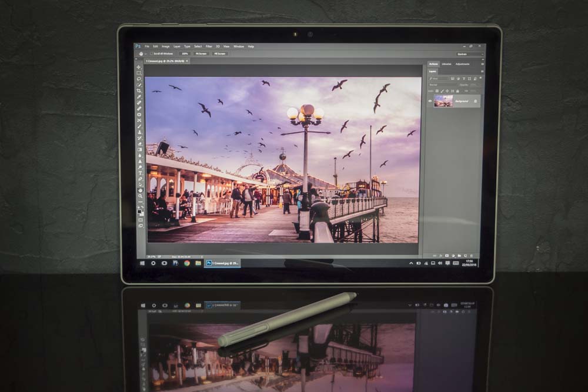
Task: Click the Change Screen Mode icon
Action: coord(141,226)
